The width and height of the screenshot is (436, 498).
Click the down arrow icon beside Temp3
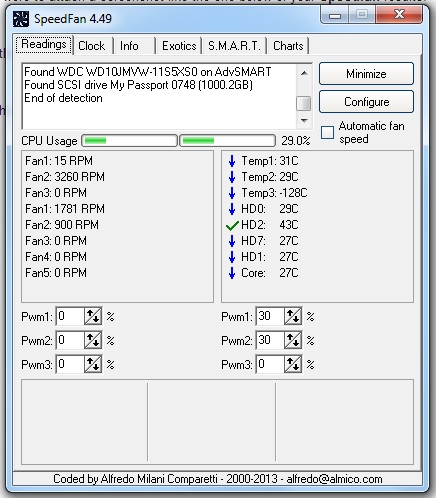pos(232,193)
